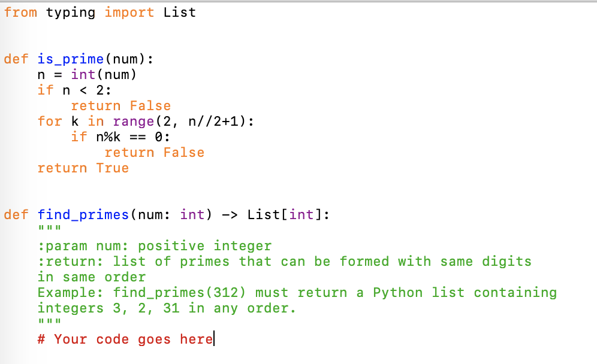Click the is_prime function name in its definition
Screen dimensions: 597x364
coord(71,59)
